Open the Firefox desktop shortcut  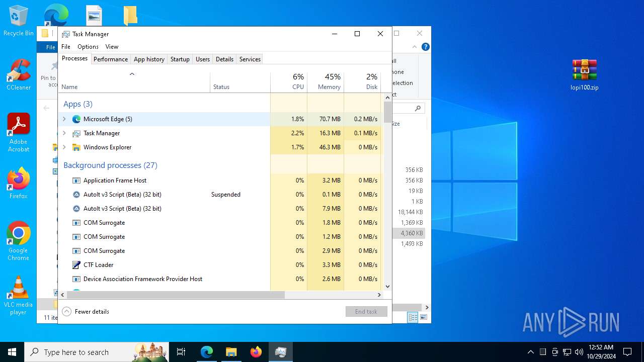coord(18,183)
